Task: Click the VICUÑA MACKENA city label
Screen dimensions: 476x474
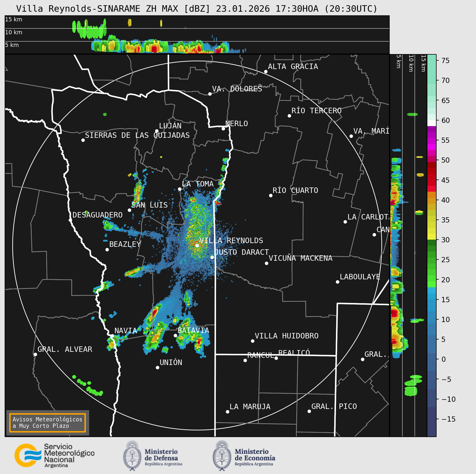Action: [x=300, y=258]
